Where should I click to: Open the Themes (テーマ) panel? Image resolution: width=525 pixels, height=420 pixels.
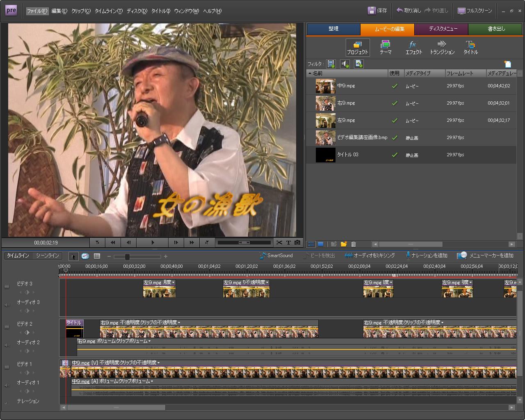point(385,48)
